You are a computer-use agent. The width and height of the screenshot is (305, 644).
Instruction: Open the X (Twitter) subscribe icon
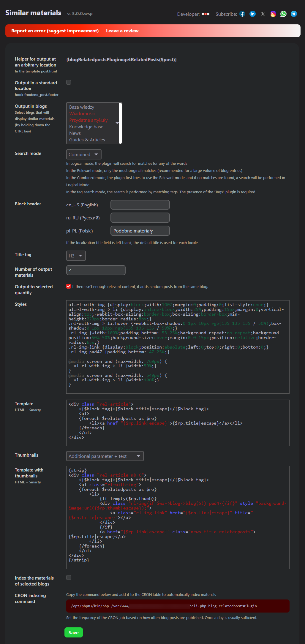[x=263, y=14]
